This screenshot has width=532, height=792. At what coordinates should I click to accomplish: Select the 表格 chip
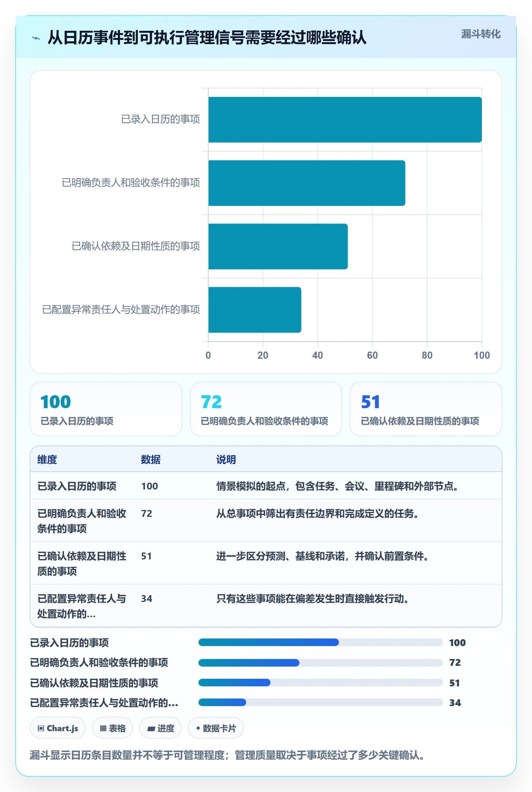[112, 728]
